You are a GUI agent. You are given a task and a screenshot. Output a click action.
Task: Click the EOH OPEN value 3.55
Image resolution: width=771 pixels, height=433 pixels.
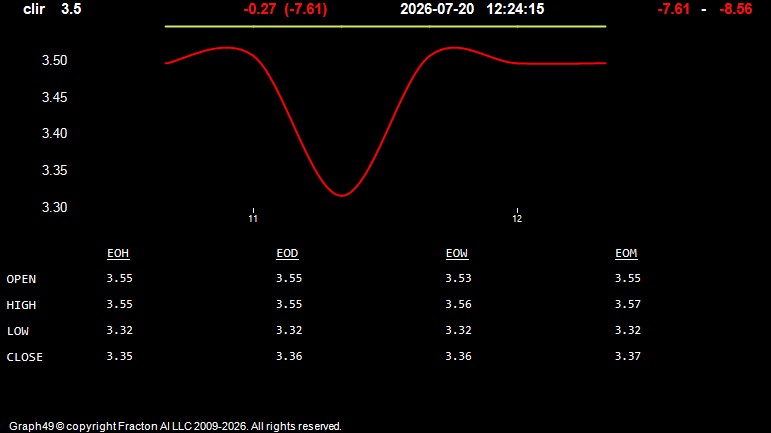click(x=119, y=278)
